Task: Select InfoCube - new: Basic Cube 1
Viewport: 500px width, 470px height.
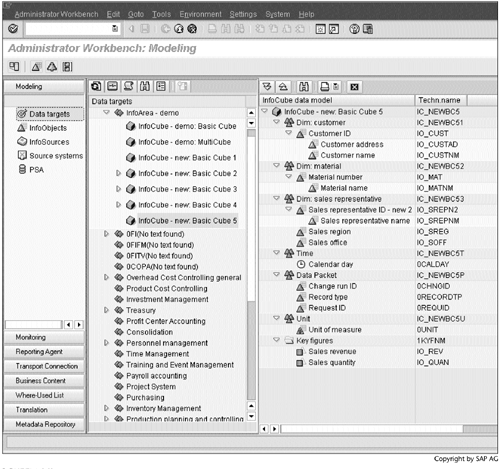Action: pyautogui.click(x=187, y=158)
